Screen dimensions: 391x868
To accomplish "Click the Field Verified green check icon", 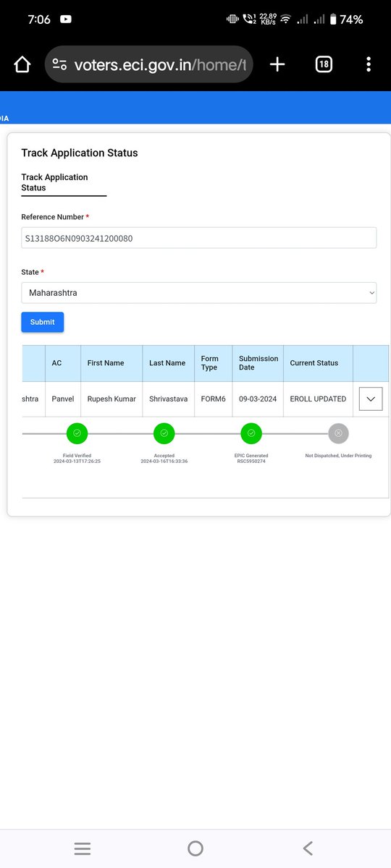I will click(x=77, y=433).
